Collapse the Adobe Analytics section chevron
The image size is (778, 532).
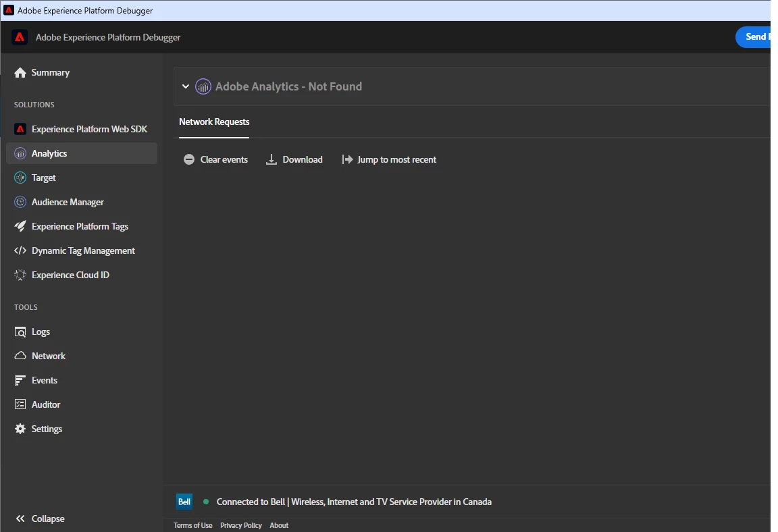[186, 87]
